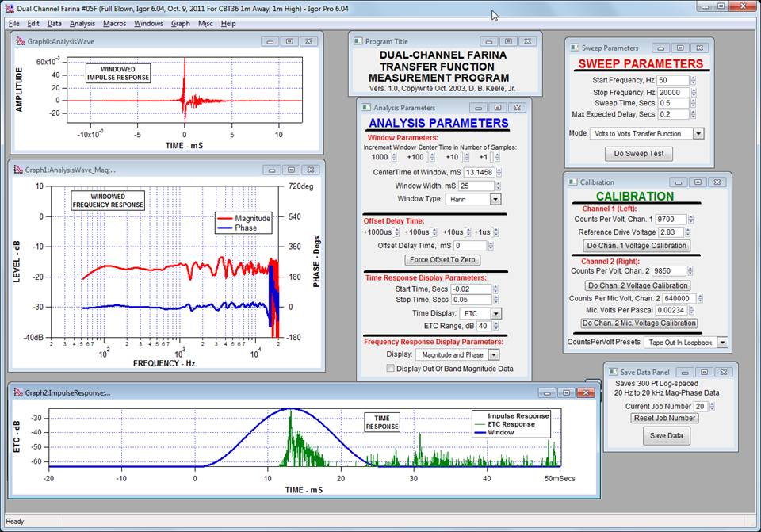Open the Analysis menu
The image size is (761, 532).
point(82,23)
